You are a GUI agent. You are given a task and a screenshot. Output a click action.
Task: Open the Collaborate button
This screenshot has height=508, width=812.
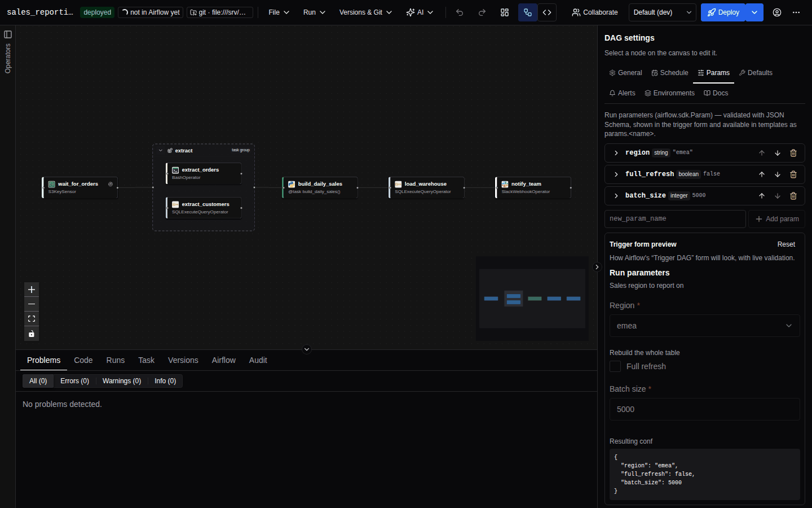pos(595,12)
